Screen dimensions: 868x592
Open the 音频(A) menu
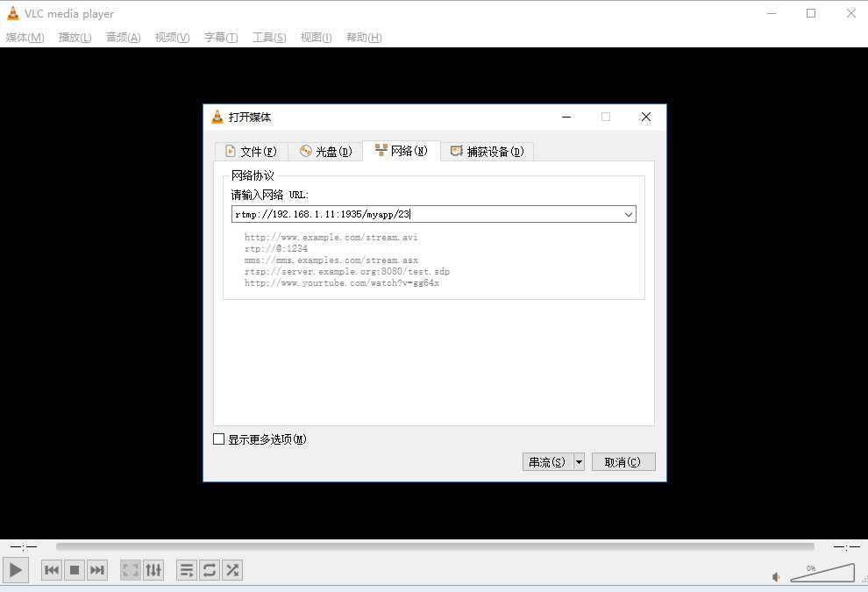pyautogui.click(x=123, y=37)
